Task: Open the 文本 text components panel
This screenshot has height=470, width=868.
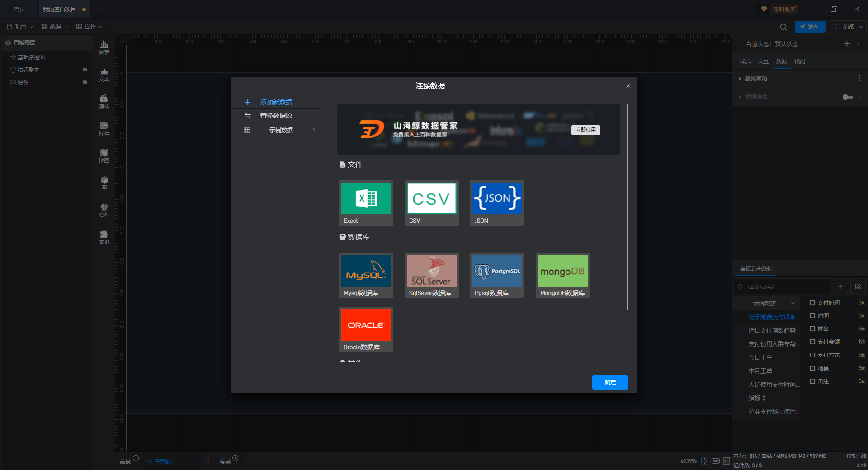Action: click(104, 75)
